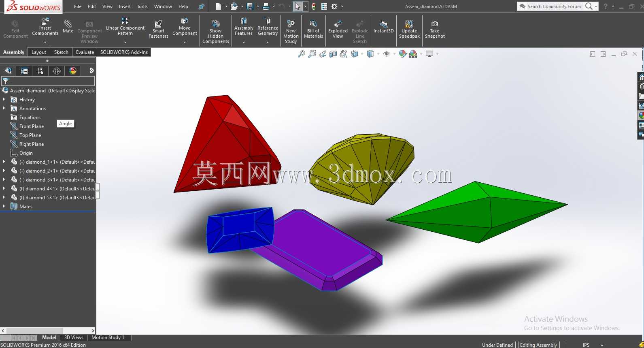Open the ConfigurationManager tab icon
644x348 pixels.
coord(40,71)
